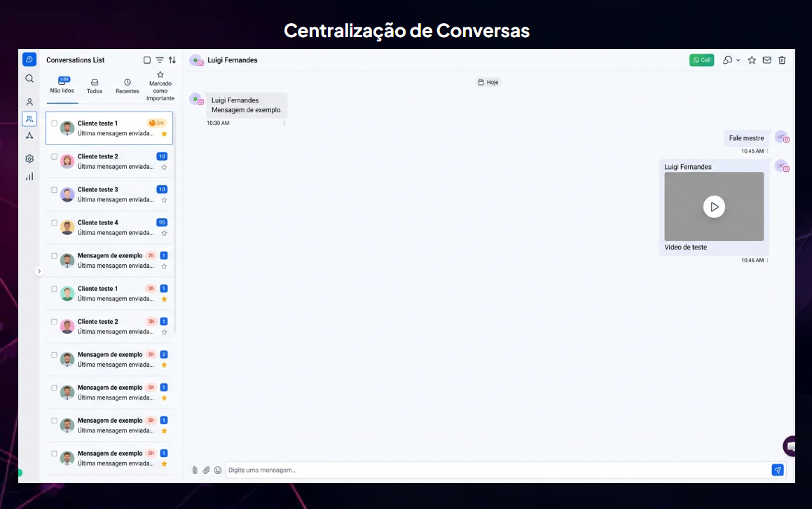Star the Cliente teste 4 conversation
Screen dimensions: 812x509
[x=164, y=233]
